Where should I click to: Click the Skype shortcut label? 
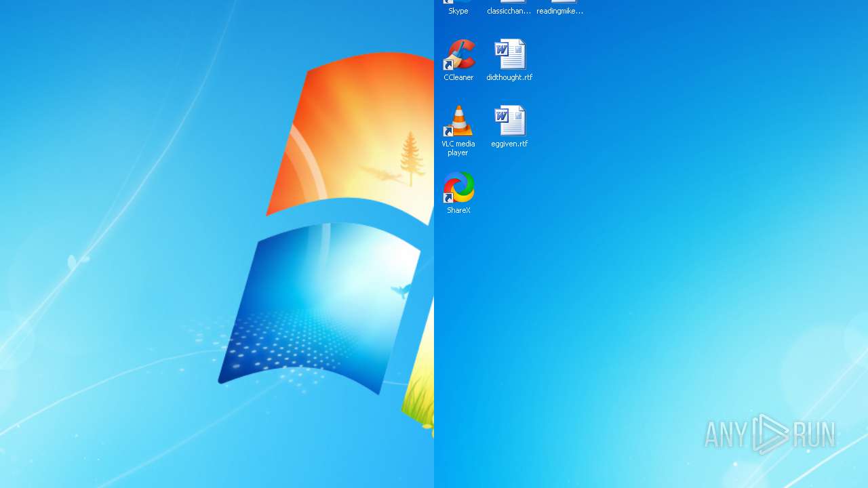pyautogui.click(x=458, y=11)
